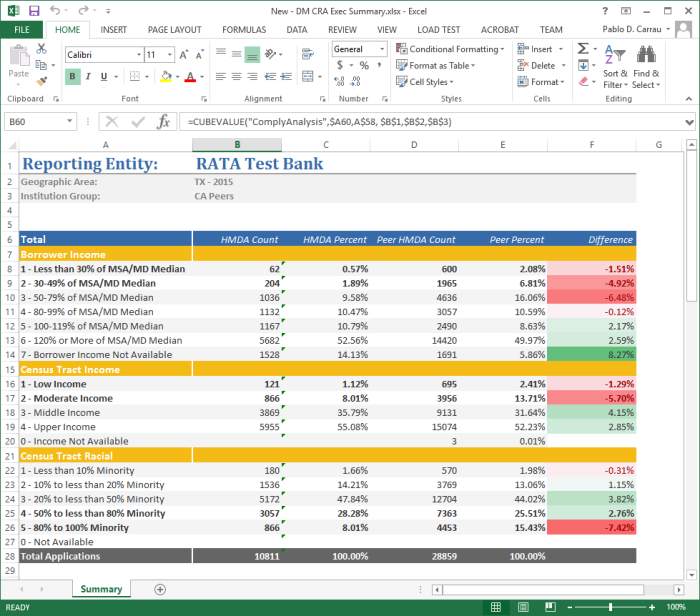Click the Clear eraser icon

(583, 82)
